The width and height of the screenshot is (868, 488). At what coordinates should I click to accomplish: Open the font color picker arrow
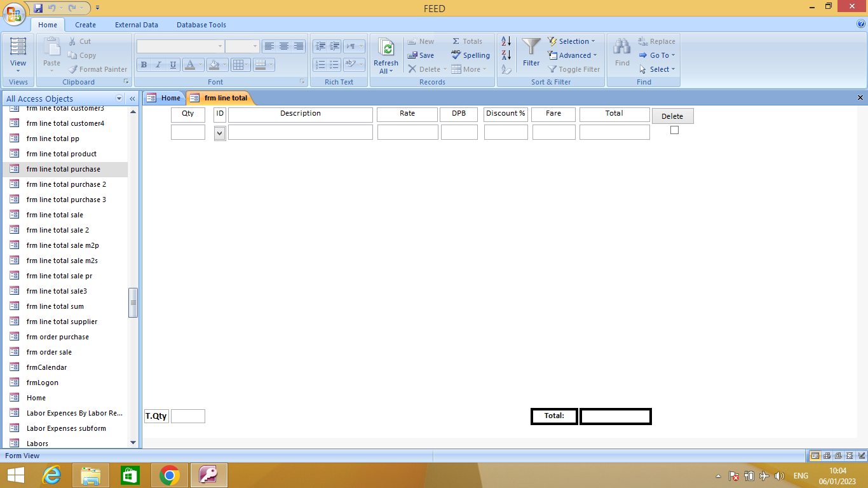point(201,65)
